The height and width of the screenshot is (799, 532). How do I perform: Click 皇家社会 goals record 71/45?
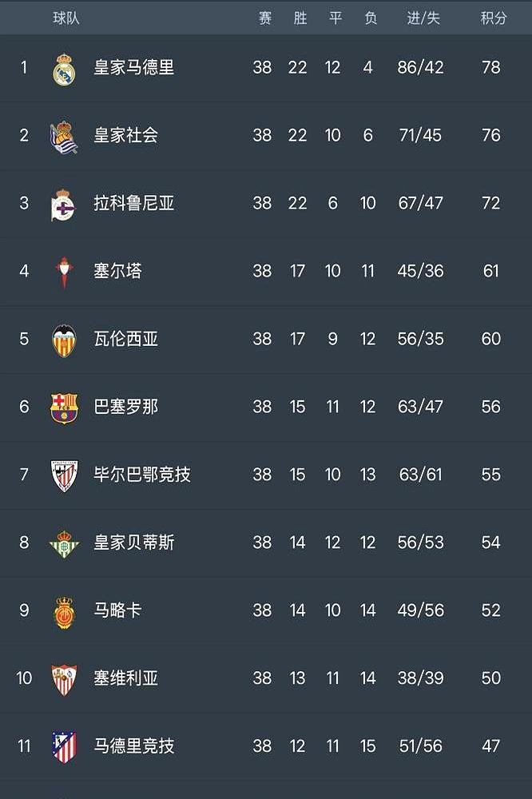[x=420, y=135]
